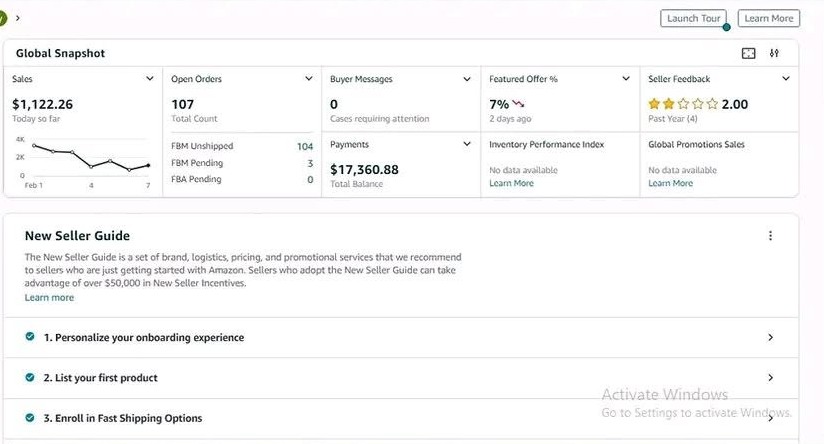Click the Seller Feedback star rating
824x444 pixels.
click(683, 104)
